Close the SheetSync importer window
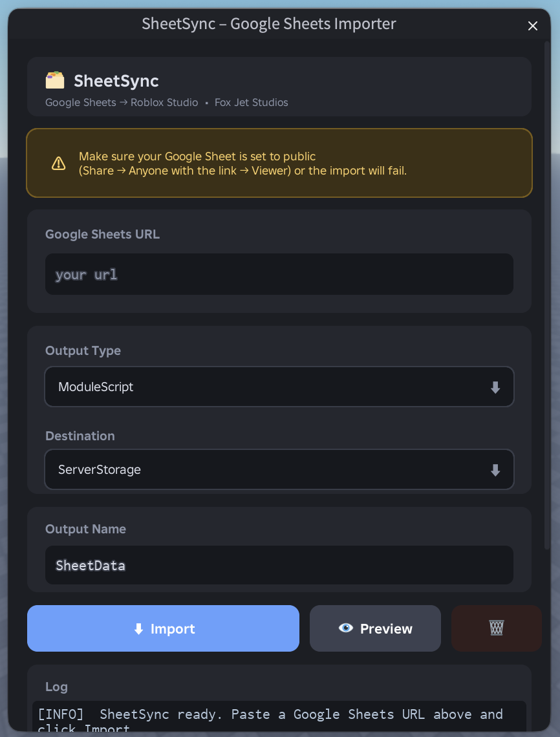560x737 pixels. [533, 26]
